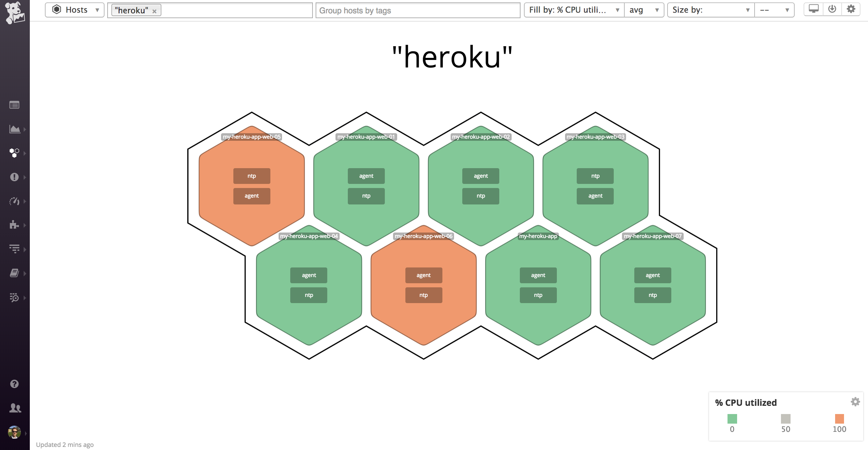Click the agent badge on my-heroku-app-web-06
Image resolution: width=868 pixels, height=450 pixels.
424,275
